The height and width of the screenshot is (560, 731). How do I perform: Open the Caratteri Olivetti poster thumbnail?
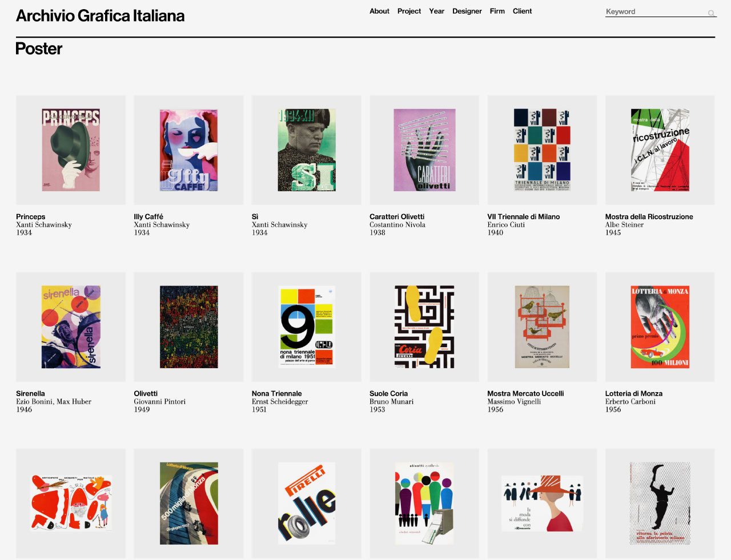coord(424,150)
